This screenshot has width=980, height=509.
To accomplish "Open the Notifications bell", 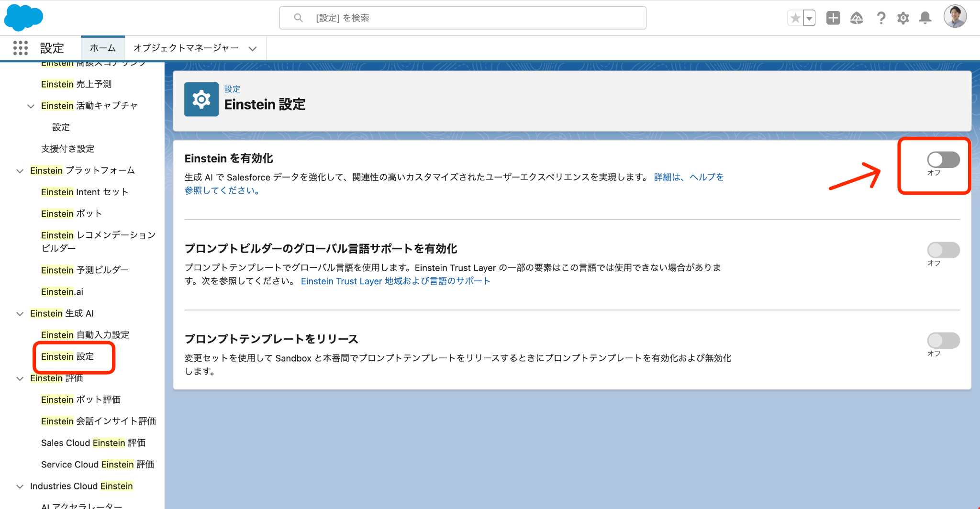I will (x=925, y=18).
